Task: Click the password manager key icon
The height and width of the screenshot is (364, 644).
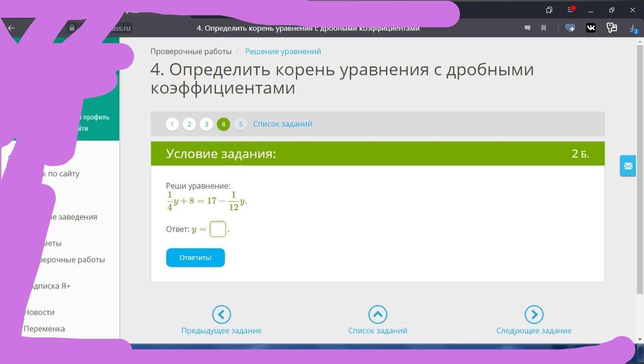Action: [x=612, y=28]
